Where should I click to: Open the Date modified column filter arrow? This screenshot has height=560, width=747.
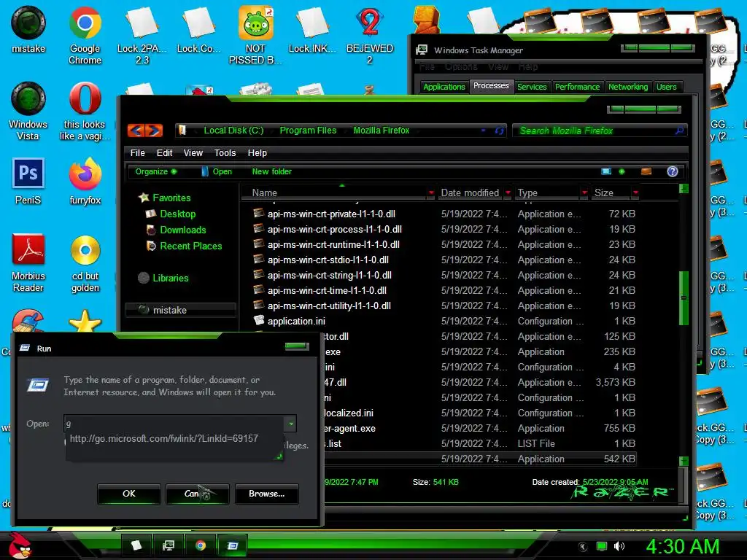click(508, 192)
